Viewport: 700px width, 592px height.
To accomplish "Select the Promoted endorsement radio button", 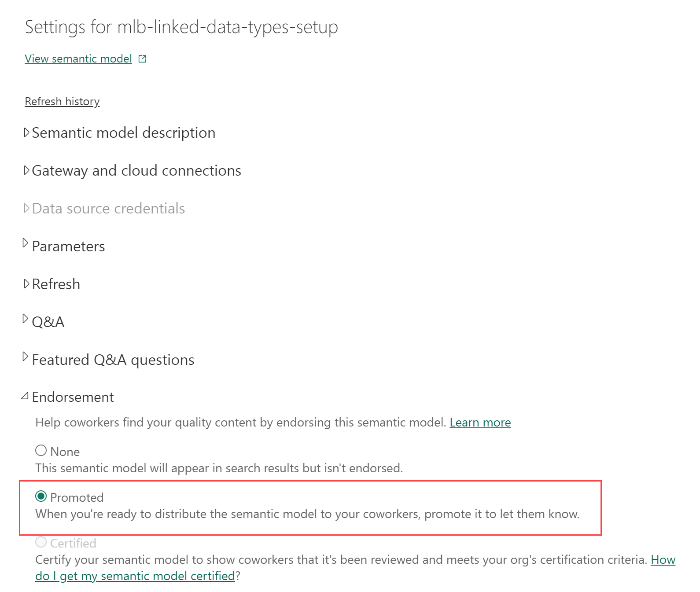I will pos(41,496).
